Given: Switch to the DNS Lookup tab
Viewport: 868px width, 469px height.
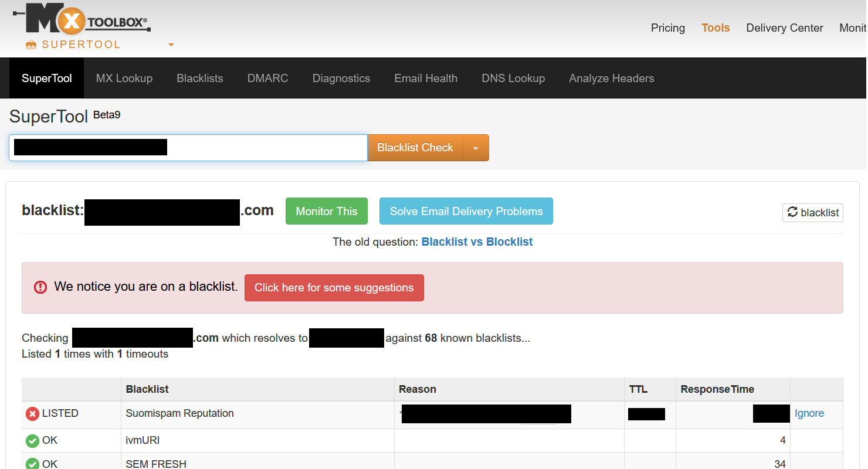Looking at the screenshot, I should (513, 78).
